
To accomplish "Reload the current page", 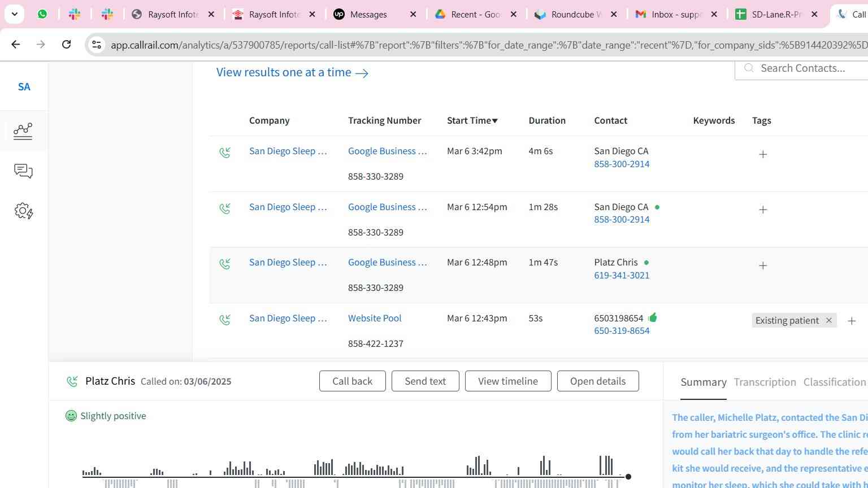I will tap(66, 44).
